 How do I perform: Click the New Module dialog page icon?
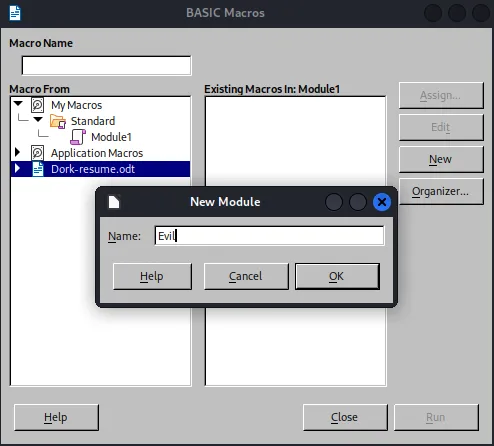tap(114, 202)
